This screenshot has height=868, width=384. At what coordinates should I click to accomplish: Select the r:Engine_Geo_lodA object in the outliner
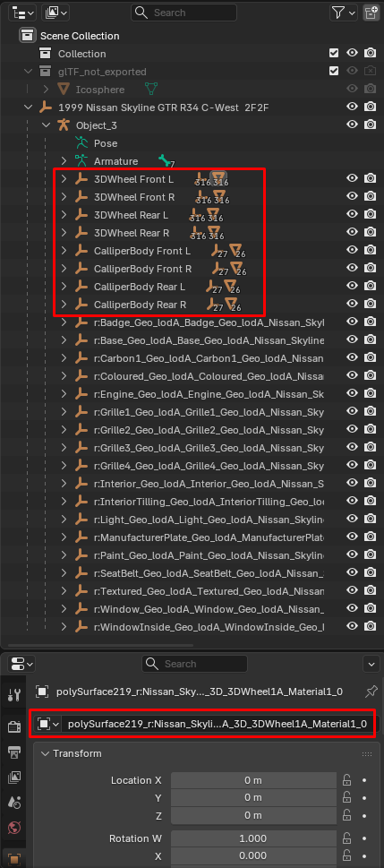tap(209, 393)
